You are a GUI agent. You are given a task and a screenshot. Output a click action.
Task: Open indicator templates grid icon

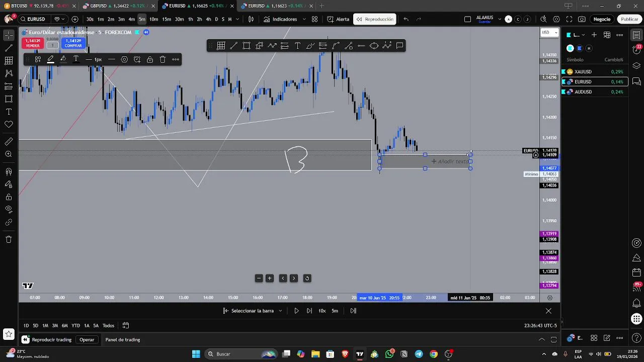(x=314, y=19)
